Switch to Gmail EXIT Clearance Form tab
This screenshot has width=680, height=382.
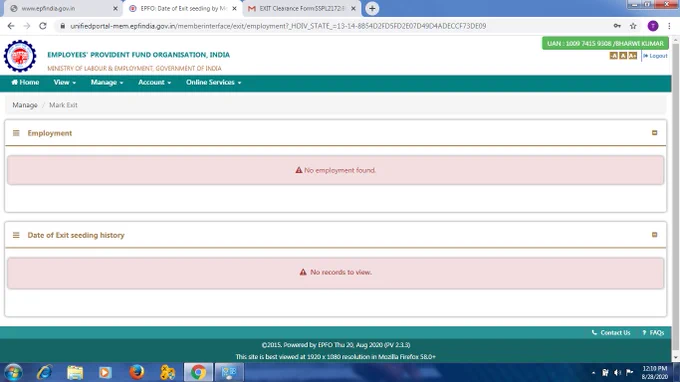click(301, 9)
